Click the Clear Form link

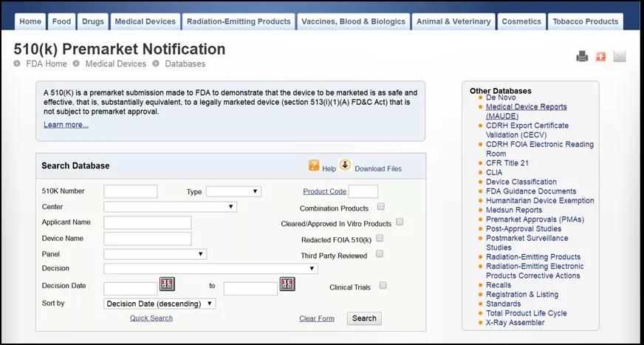pos(316,318)
